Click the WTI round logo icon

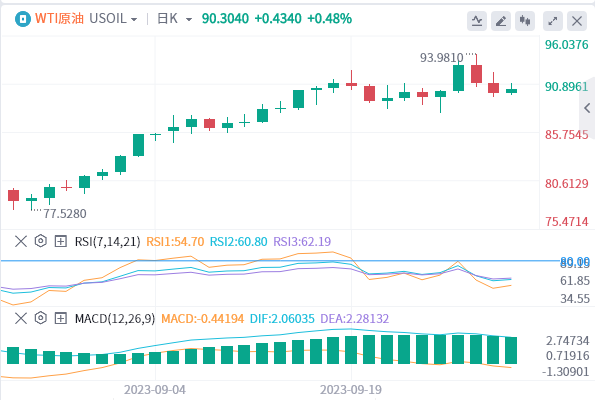pyautogui.click(x=23, y=19)
